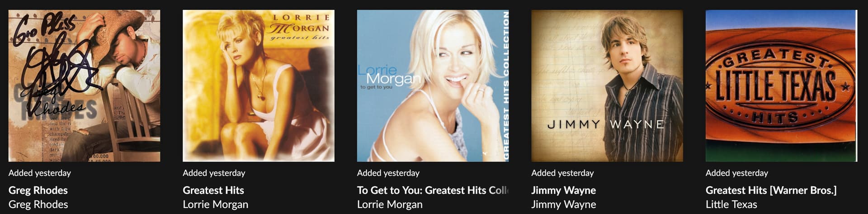Open Greatest Hits [Warner Bros.] title

pos(771,190)
